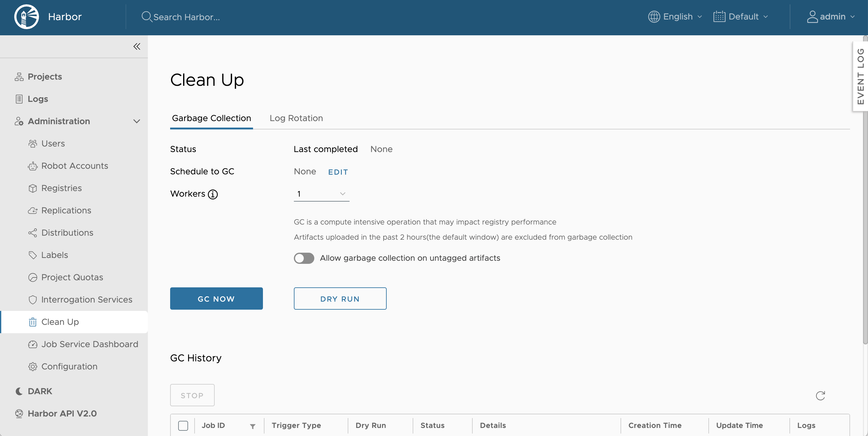
Task: Click the calendar Default icon
Action: (x=719, y=16)
